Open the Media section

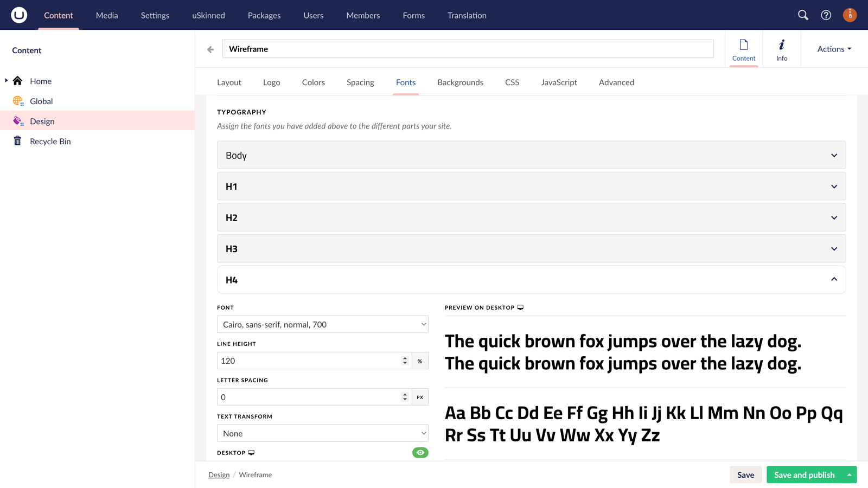[106, 15]
